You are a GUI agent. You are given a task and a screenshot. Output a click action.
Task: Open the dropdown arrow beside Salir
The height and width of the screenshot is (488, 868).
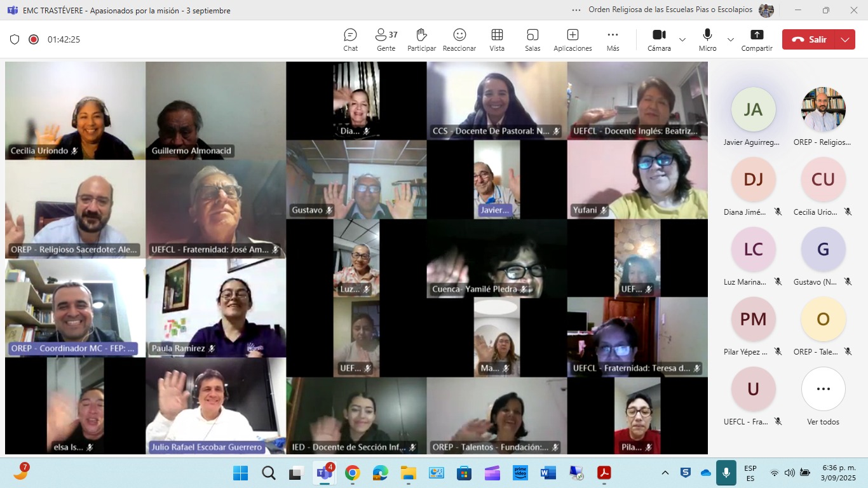845,39
